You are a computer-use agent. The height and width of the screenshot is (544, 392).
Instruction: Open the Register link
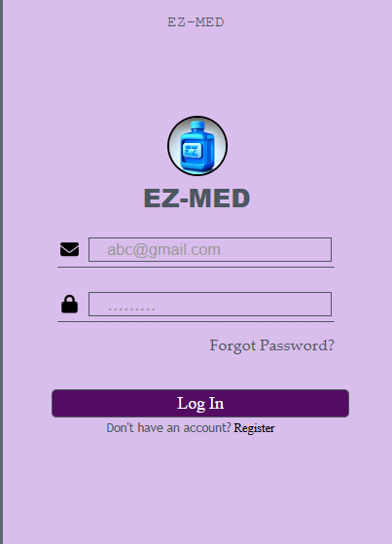pos(254,428)
